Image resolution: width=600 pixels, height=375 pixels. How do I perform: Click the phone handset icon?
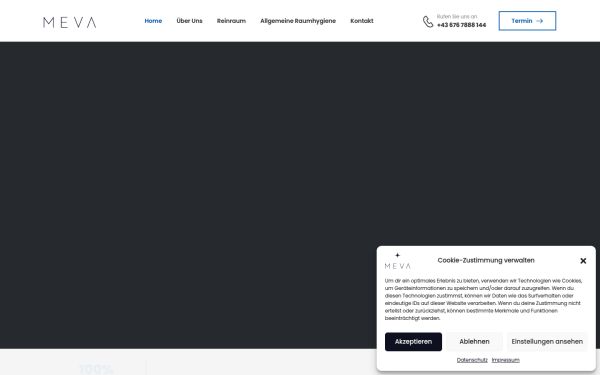click(428, 21)
